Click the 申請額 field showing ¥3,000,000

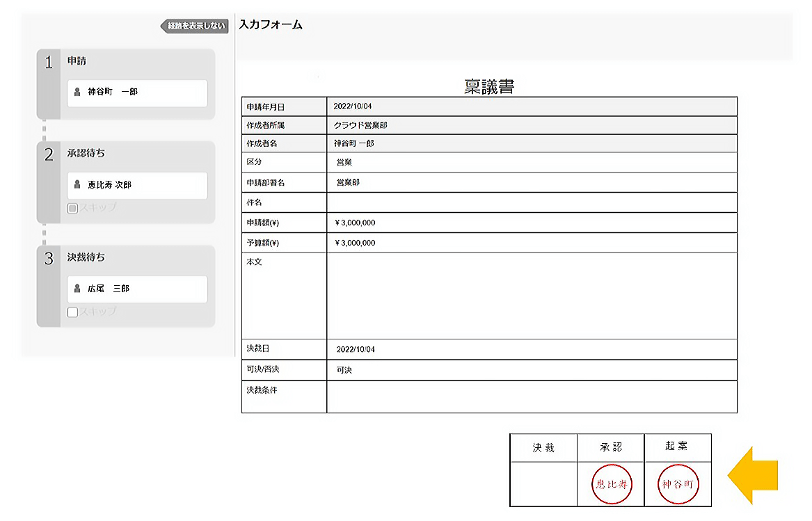531,223
